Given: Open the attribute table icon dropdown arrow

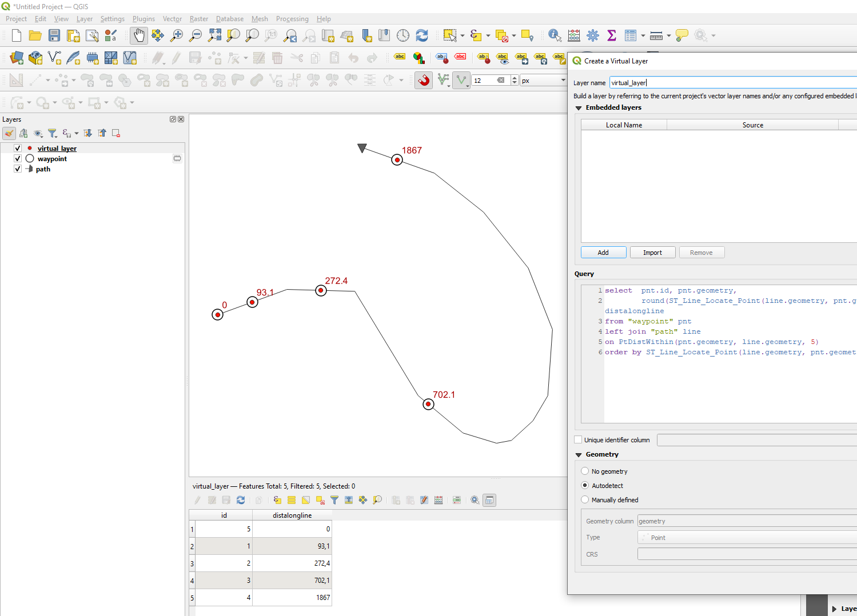Looking at the screenshot, I should 643,35.
